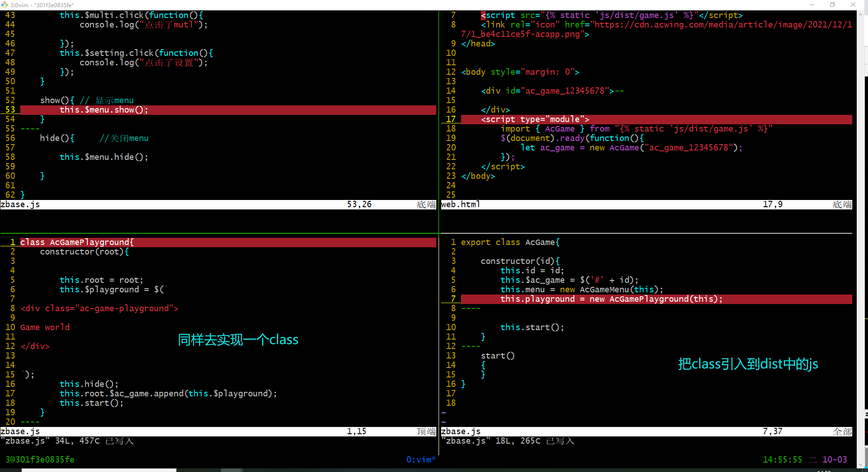Click this.start(); in playground pane
Image resolution: width=868 pixels, height=472 pixels.
(x=91, y=403)
